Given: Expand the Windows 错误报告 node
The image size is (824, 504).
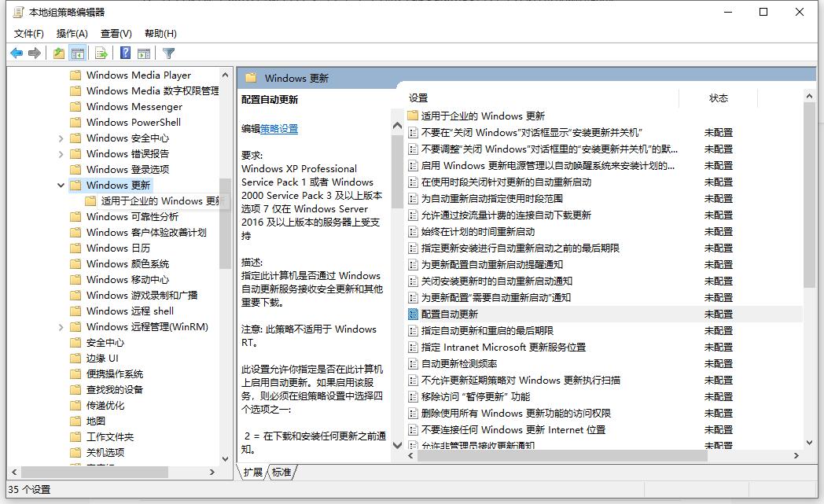Looking at the screenshot, I should [61, 153].
